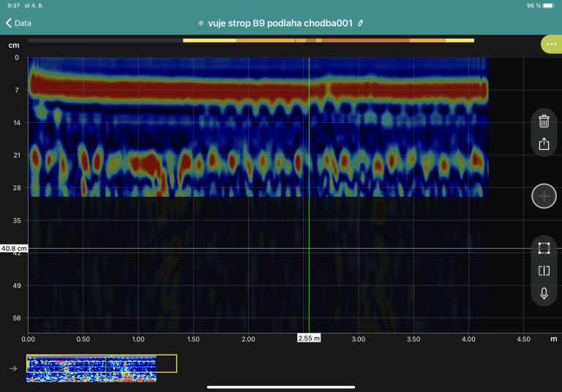
Task: Activate the dashed rectangle selection tool
Action: 544,248
